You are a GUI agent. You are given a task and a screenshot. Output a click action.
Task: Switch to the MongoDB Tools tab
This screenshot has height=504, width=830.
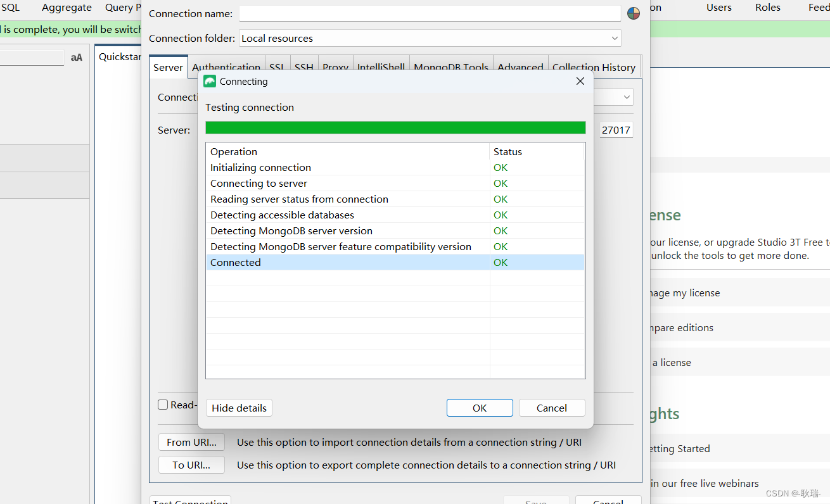point(451,67)
